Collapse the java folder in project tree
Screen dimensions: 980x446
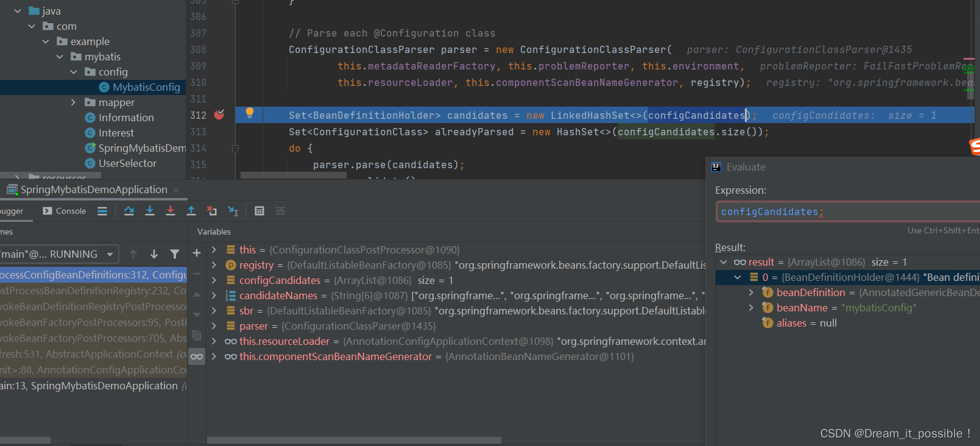pos(18,11)
